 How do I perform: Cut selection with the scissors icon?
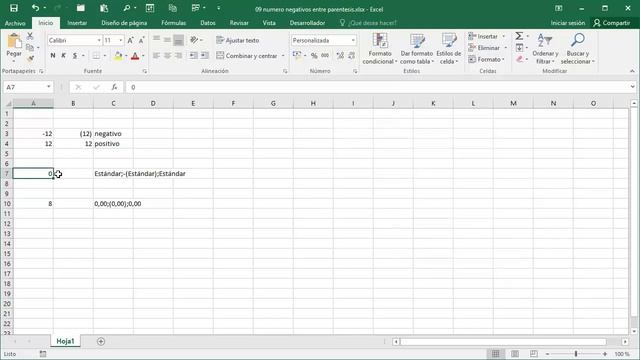pos(30,36)
